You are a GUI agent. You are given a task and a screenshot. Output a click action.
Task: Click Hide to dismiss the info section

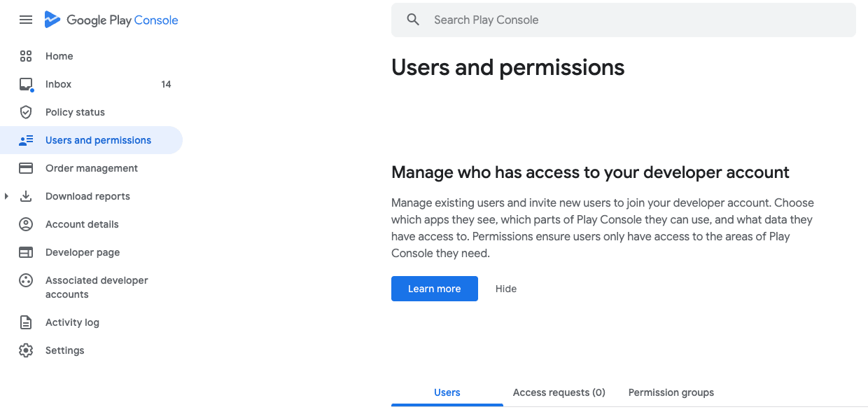(x=506, y=289)
